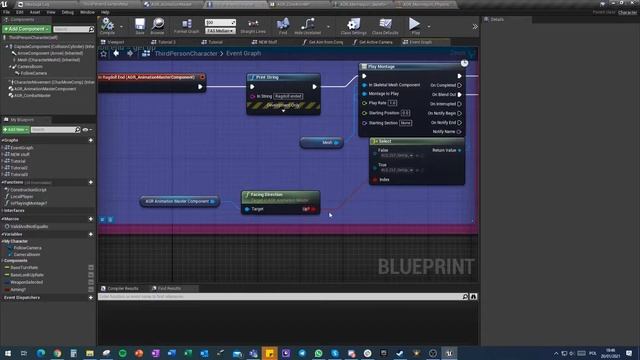Select EventGraph in My Blueprint graphs list
640x360 pixels.
(22, 148)
